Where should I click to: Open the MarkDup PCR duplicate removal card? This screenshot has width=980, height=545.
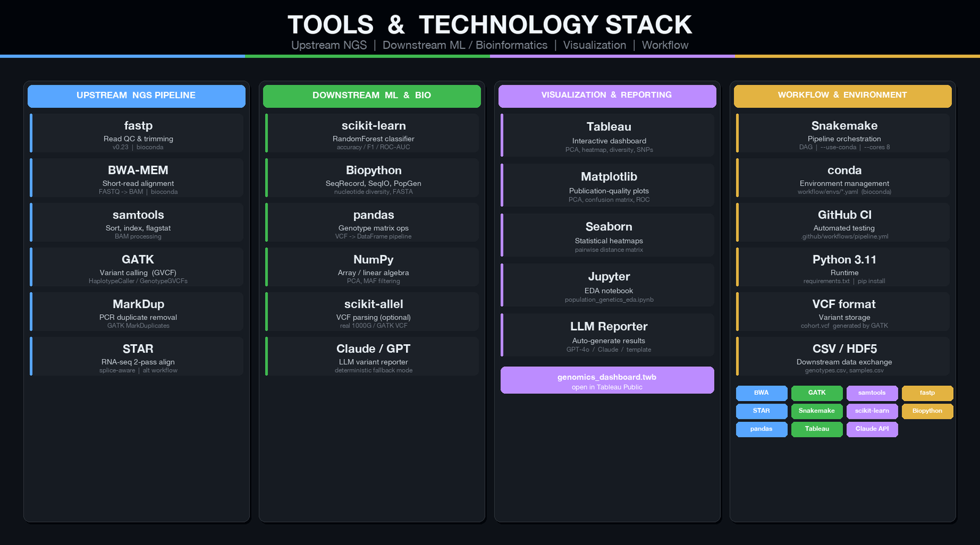pyautogui.click(x=137, y=312)
